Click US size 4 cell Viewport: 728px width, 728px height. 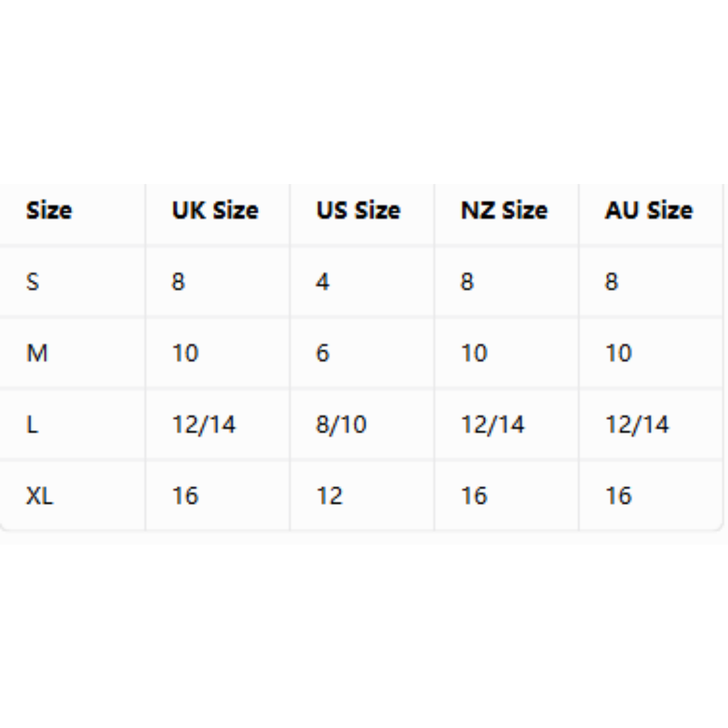[x=323, y=282]
